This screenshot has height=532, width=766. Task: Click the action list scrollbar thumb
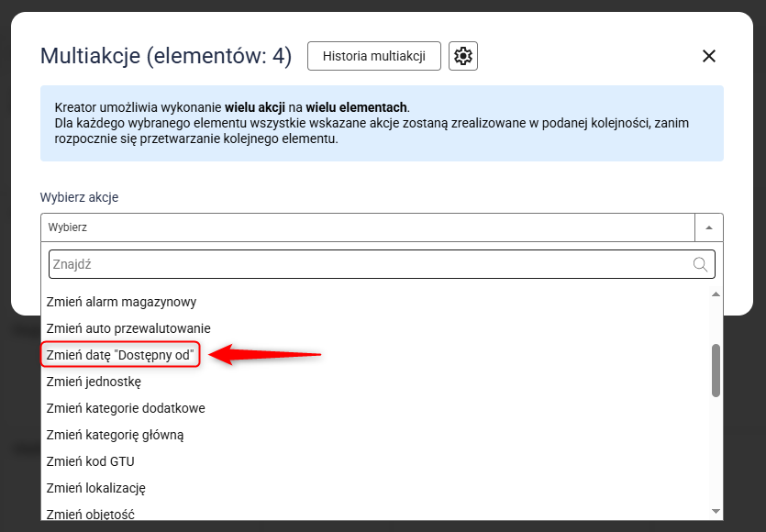[716, 371]
